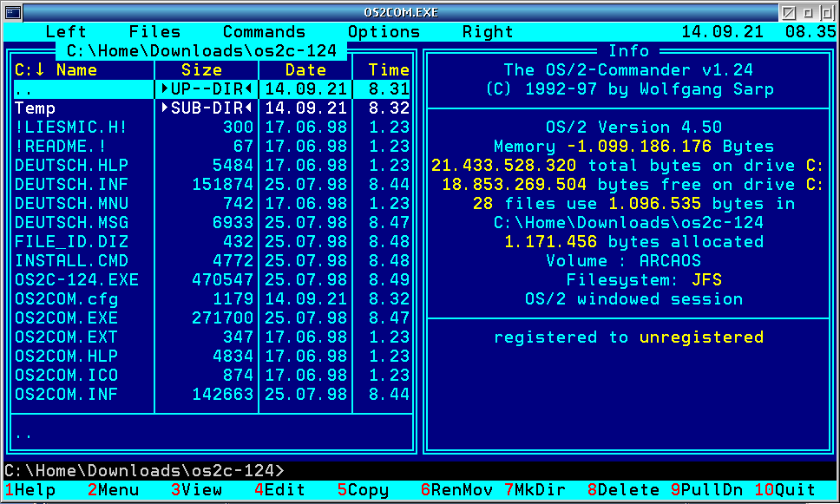Select file DEUTSCH.MNU
Viewport: 840px width, 504px height.
(x=212, y=204)
